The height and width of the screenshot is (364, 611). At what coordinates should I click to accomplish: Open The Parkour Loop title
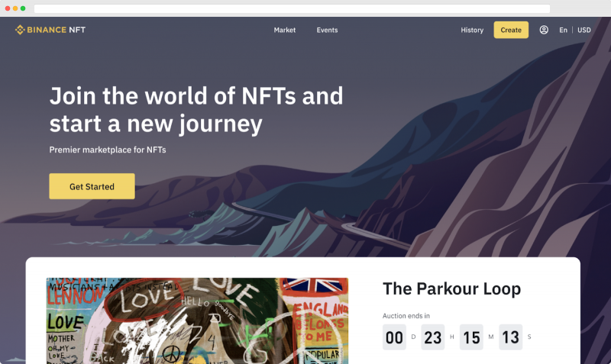pos(451,289)
